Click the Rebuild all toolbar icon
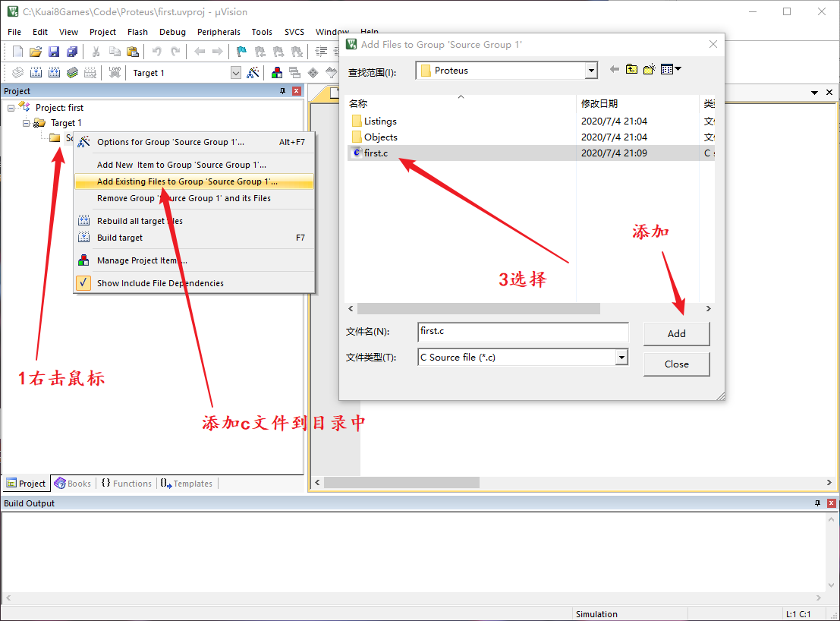 coord(54,72)
